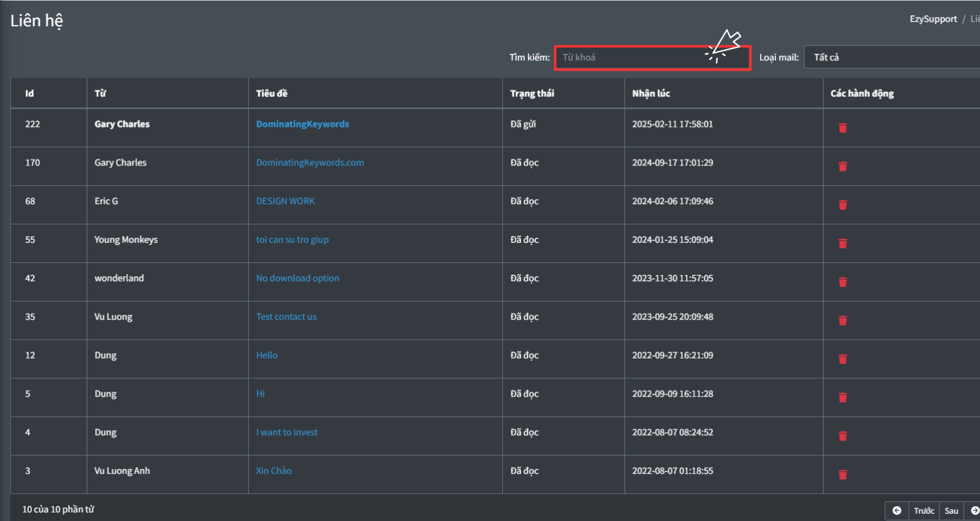Delete the DominatingKeywords.com message from Gary Charles
Viewport: 980px width, 521px height.
click(843, 166)
